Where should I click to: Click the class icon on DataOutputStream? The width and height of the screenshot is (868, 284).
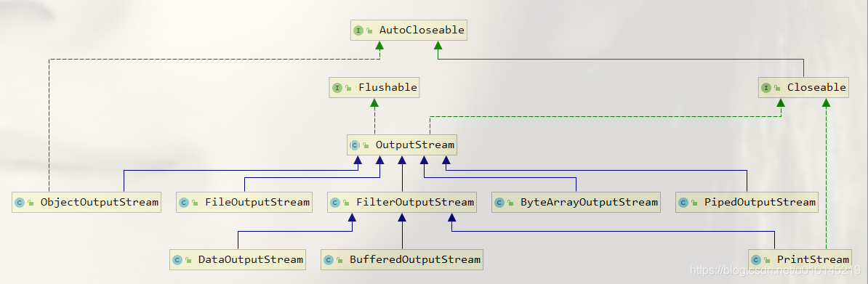(x=177, y=259)
